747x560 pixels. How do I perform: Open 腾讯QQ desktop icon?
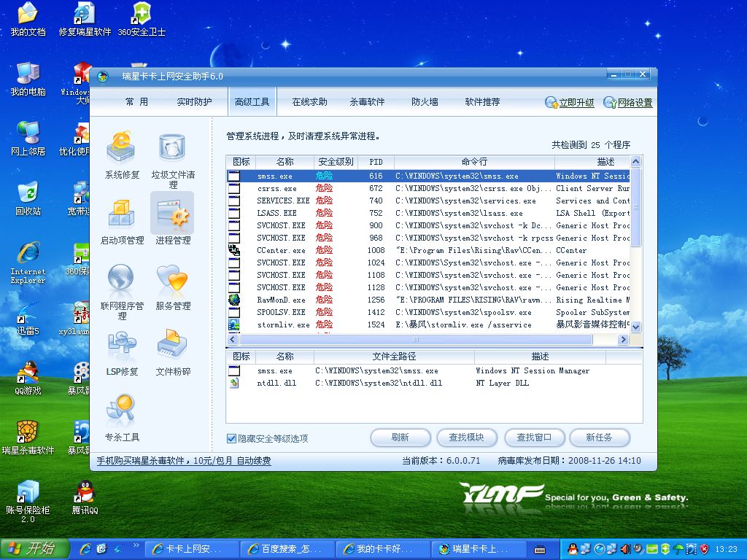pyautogui.click(x=85, y=498)
